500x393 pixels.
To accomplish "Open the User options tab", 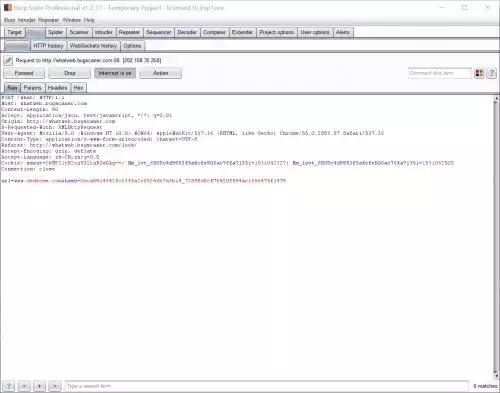I will (315, 32).
